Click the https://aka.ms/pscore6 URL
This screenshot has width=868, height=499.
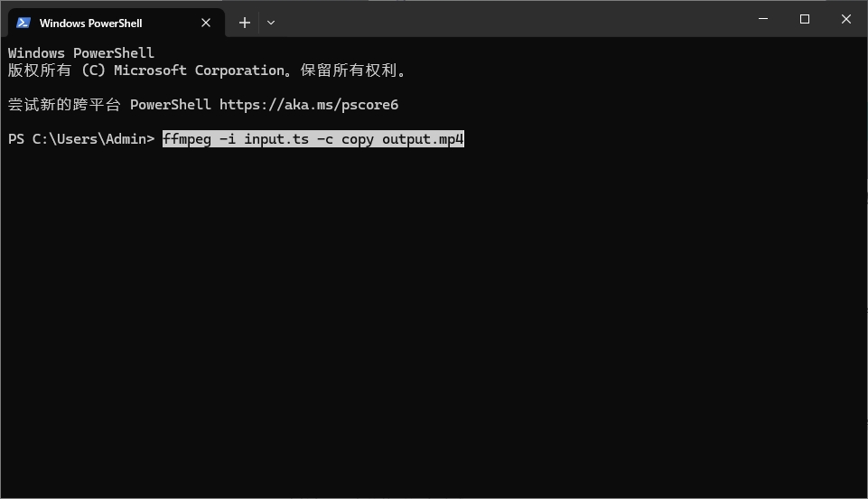coord(309,105)
